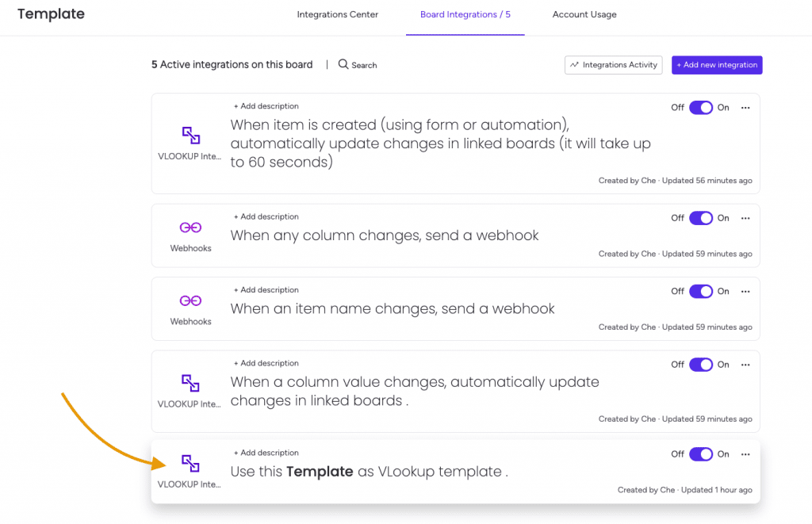Toggle off the item-created VLOOKUP integration
The width and height of the screenshot is (812, 524).
coord(701,108)
